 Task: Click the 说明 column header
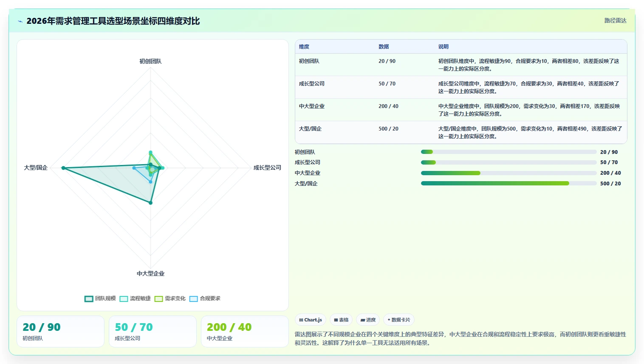click(x=443, y=47)
